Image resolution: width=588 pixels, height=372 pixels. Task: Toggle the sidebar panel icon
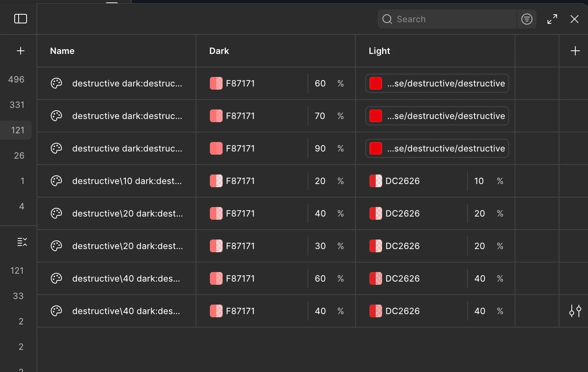(x=21, y=19)
